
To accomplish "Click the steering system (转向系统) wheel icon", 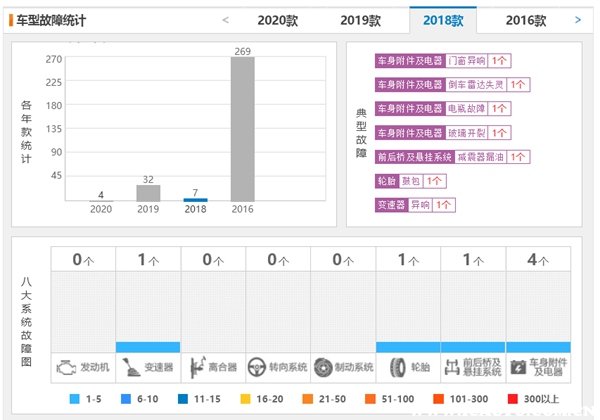I will pyautogui.click(x=259, y=367).
